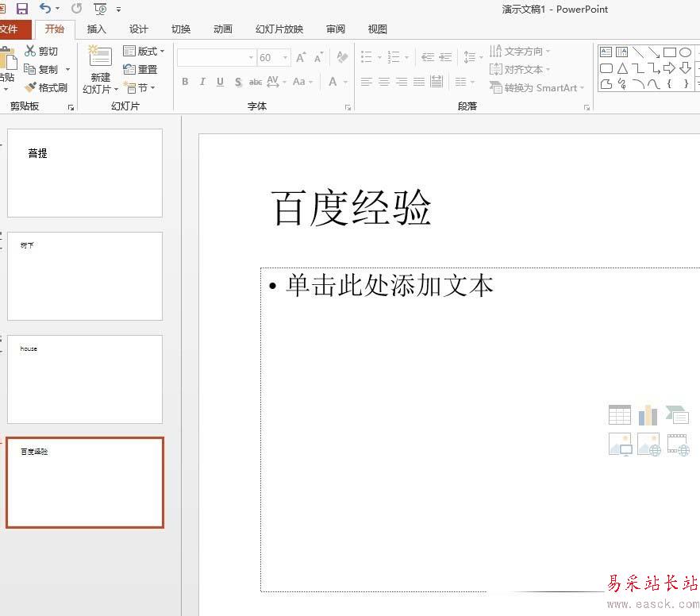
Task: Select the house slide thumbnail
Action: tap(85, 379)
